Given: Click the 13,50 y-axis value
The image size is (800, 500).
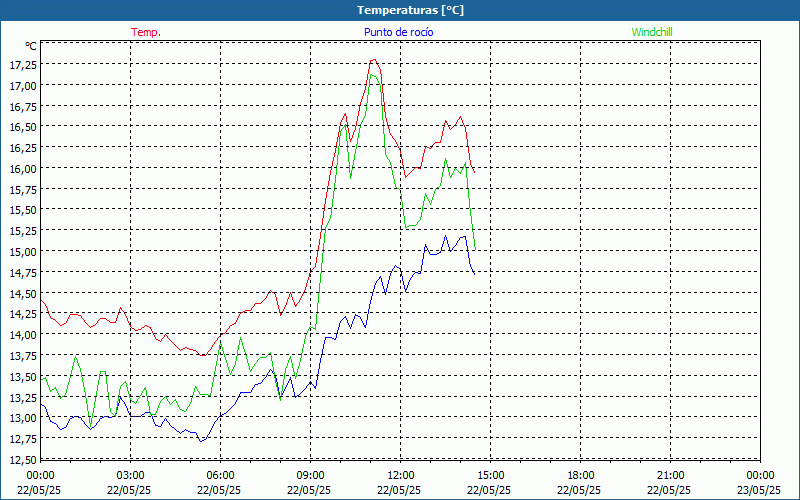Looking at the screenshot, I should coord(23,377).
